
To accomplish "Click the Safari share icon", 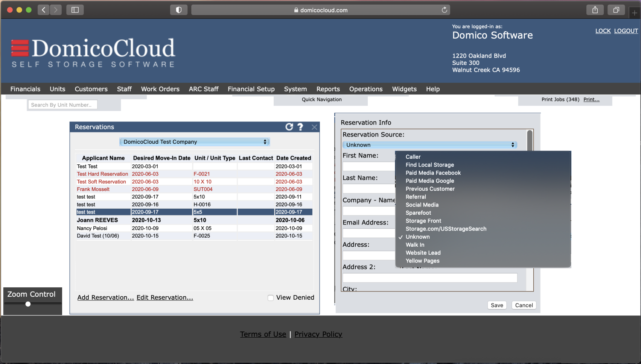I will tap(595, 10).
